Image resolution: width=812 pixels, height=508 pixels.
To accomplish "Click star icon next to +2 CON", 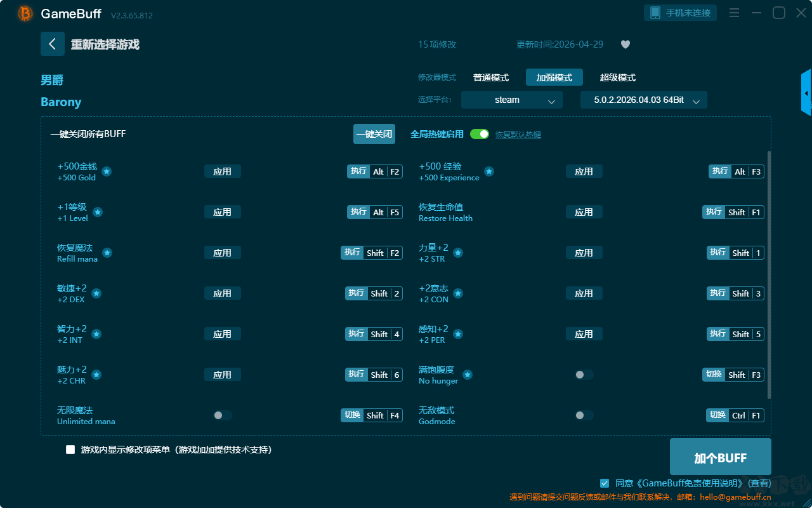I will click(458, 293).
